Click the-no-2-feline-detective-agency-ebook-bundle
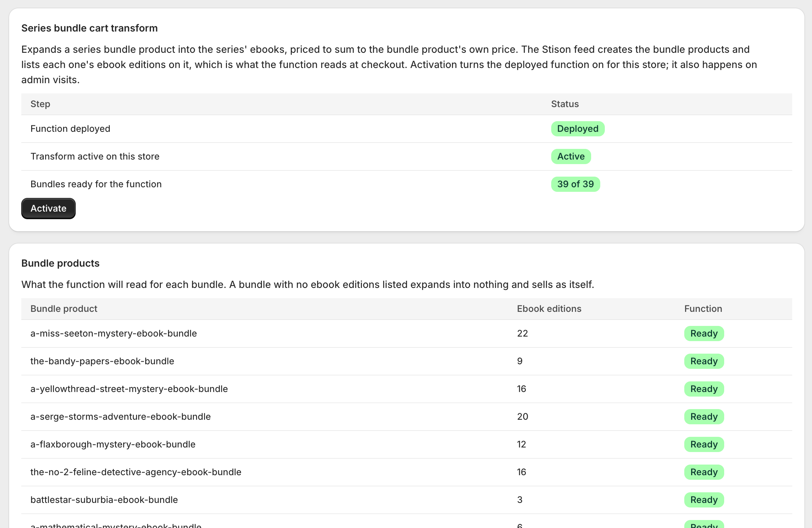Image resolution: width=812 pixels, height=528 pixels. coord(136,472)
